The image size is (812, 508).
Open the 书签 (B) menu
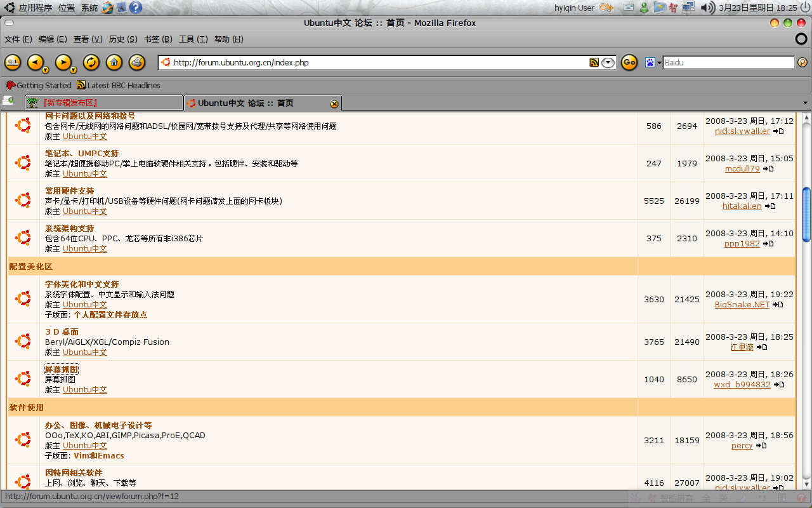click(158, 39)
